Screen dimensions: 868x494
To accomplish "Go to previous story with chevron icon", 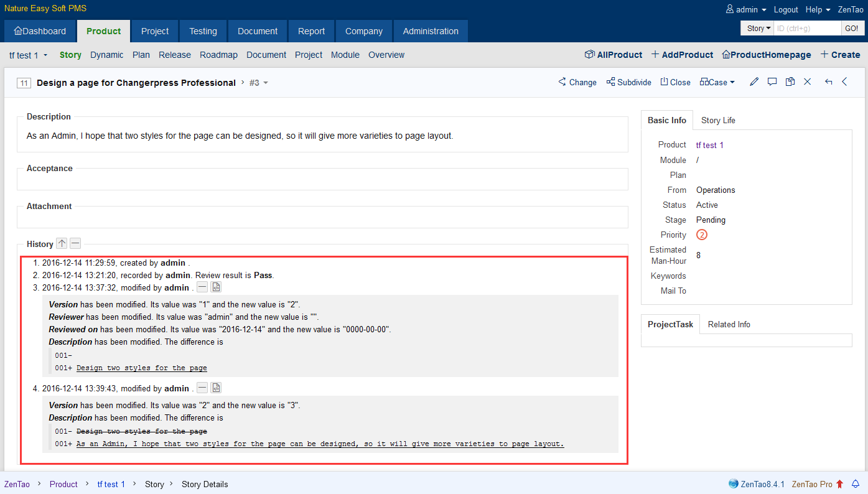I will tap(845, 82).
